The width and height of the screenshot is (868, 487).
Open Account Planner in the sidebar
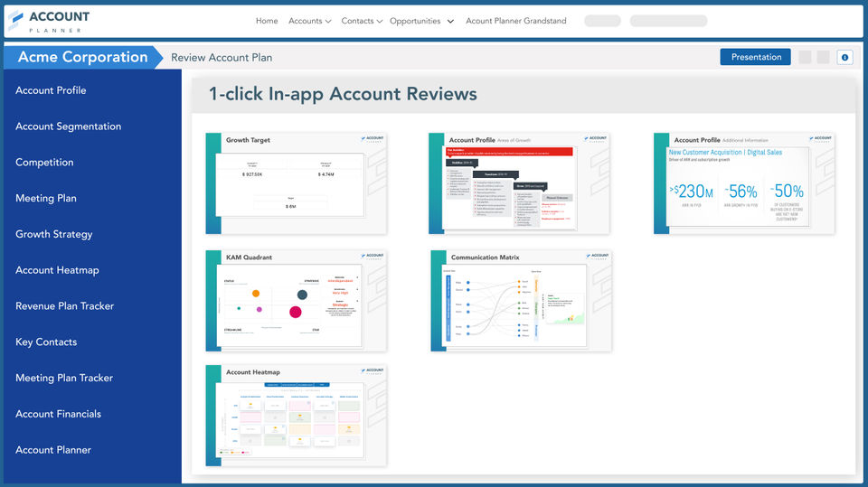coord(53,450)
